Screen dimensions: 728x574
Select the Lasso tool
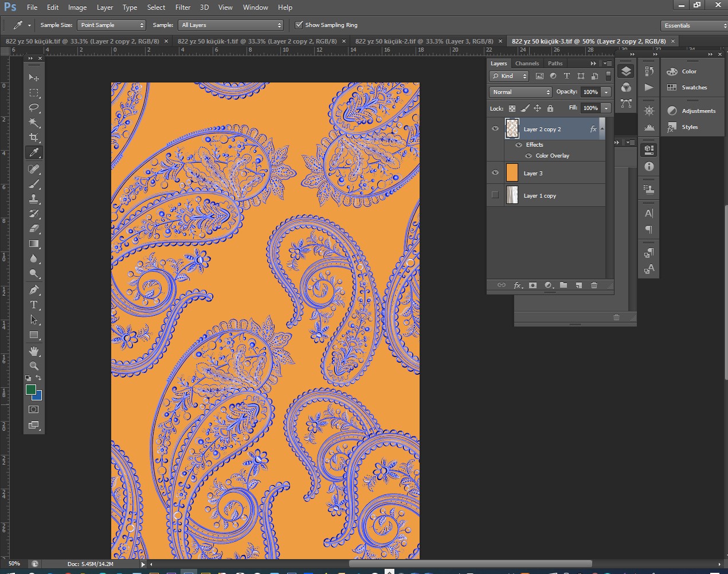34,108
